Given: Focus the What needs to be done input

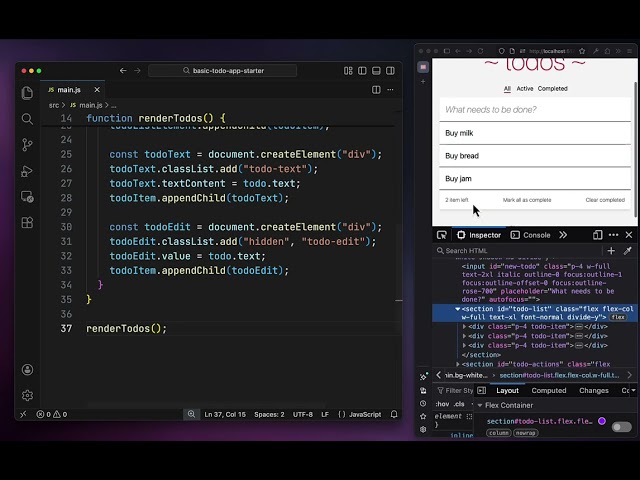Looking at the screenshot, I should (535, 109).
